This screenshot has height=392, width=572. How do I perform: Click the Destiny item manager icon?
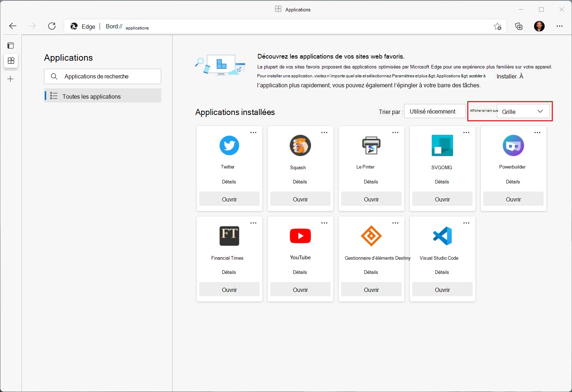371,236
